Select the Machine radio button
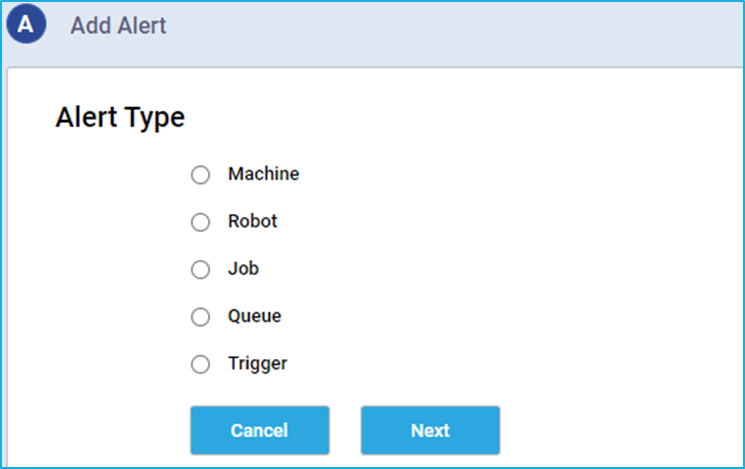Viewport: 745px width, 469px height. pyautogui.click(x=201, y=175)
